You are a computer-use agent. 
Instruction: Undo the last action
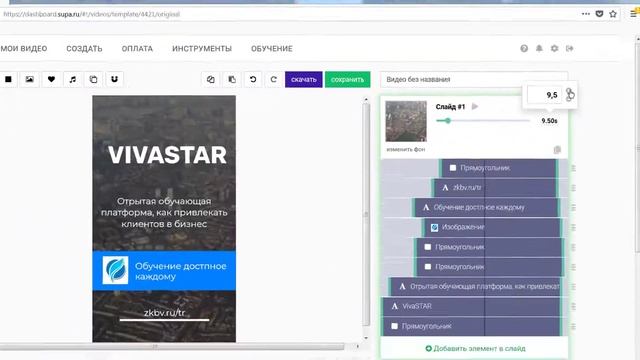point(253,79)
